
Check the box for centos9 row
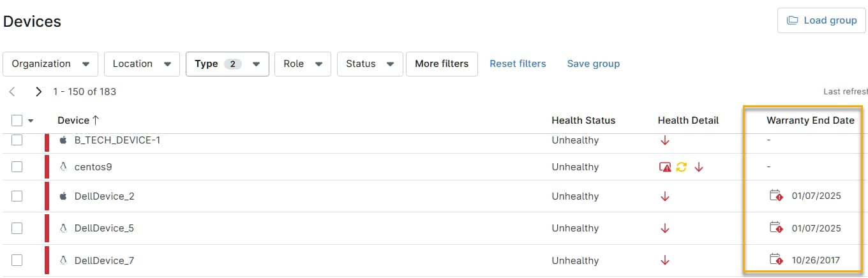tap(17, 167)
